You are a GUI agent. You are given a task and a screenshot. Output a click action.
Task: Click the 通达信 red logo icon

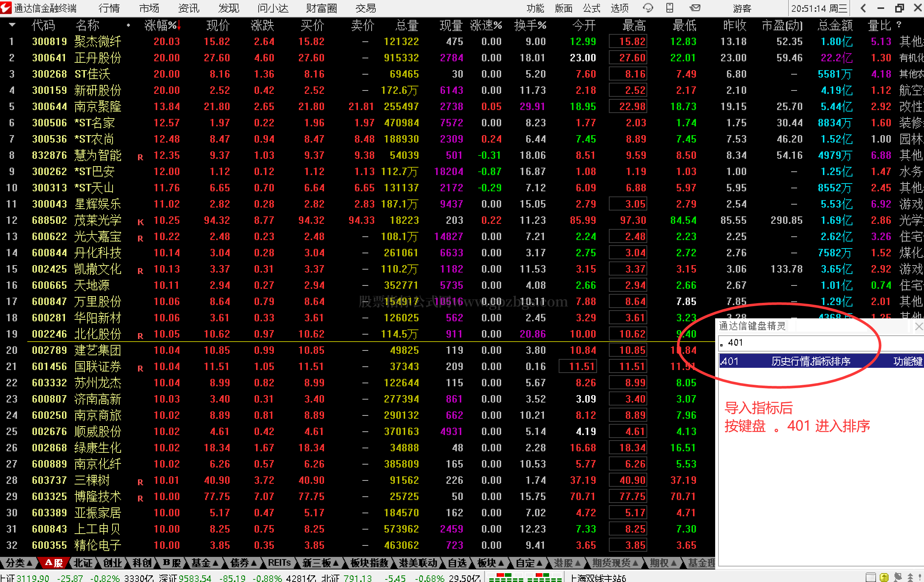6,8
